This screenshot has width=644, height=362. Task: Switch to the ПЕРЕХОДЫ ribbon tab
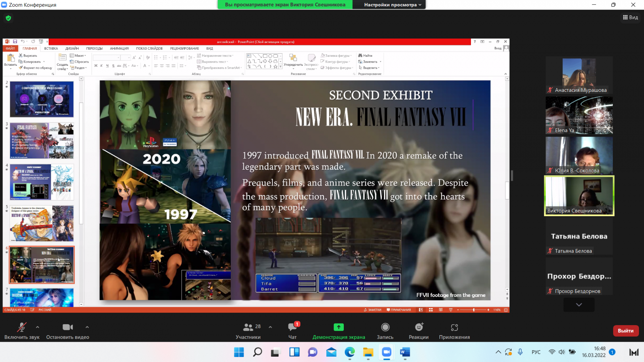click(x=94, y=48)
